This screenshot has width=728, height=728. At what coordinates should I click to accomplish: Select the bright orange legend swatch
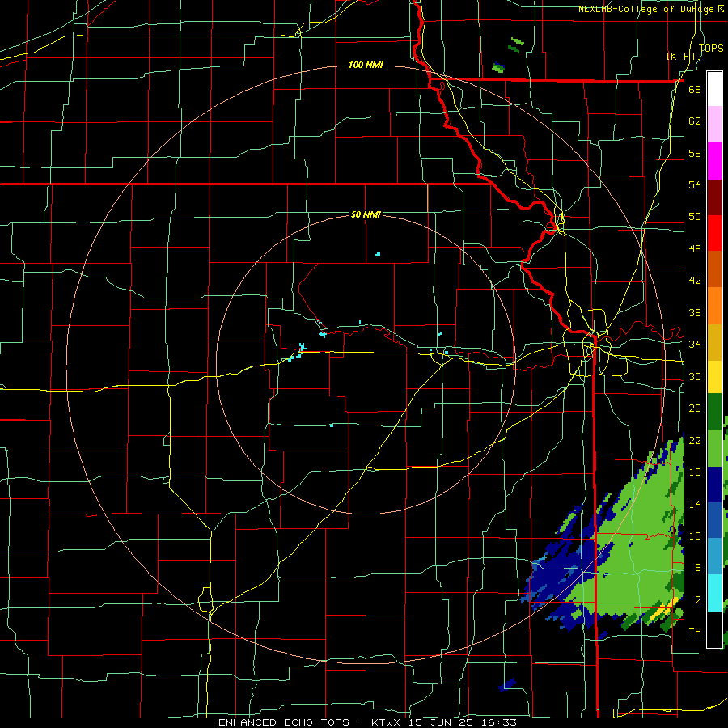714,306
